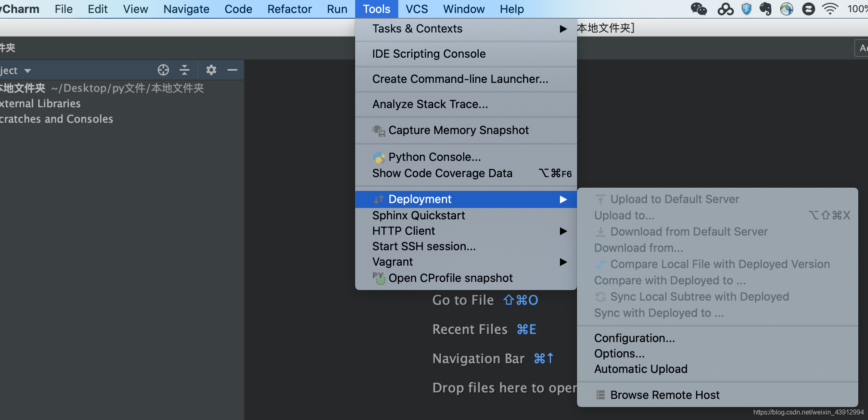Open Project panel settings gear

pos(211,70)
